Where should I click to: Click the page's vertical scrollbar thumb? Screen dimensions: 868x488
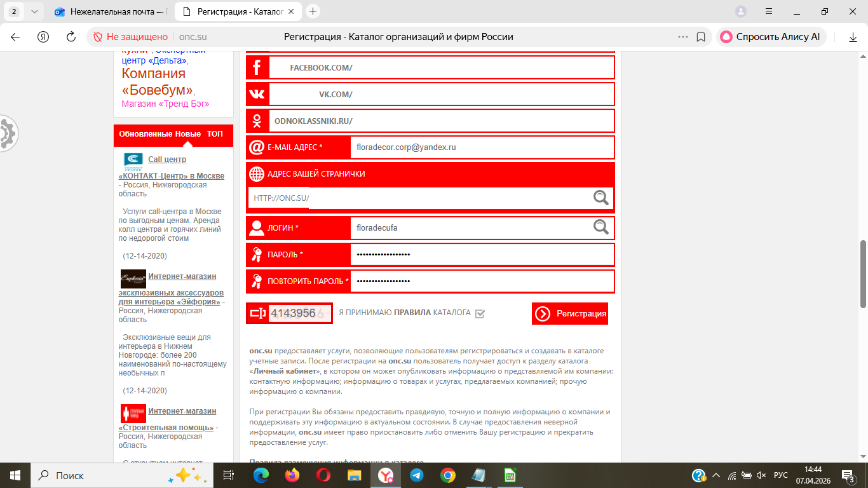(863, 275)
